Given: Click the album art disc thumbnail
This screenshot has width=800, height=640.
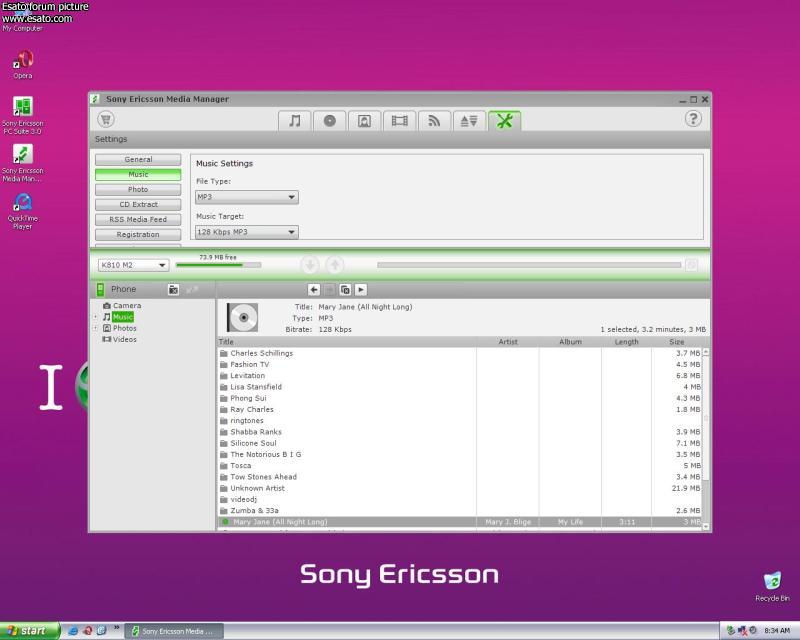Looking at the screenshot, I should point(243,317).
